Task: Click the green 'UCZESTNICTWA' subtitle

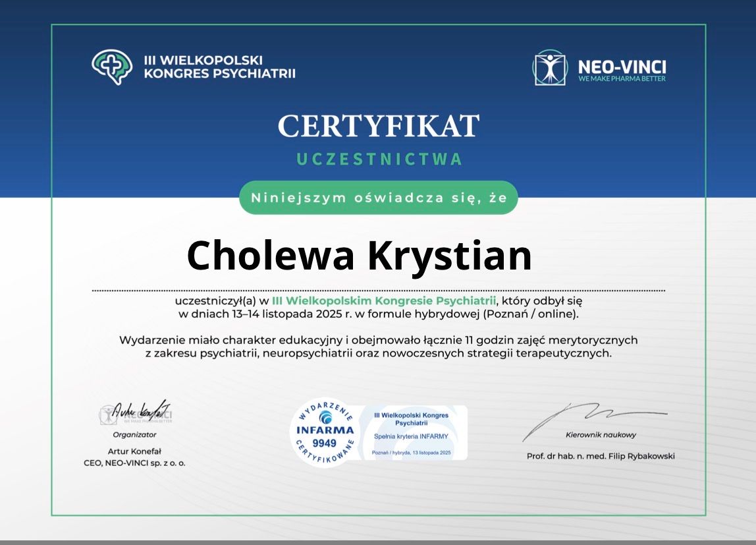Action: [379, 159]
